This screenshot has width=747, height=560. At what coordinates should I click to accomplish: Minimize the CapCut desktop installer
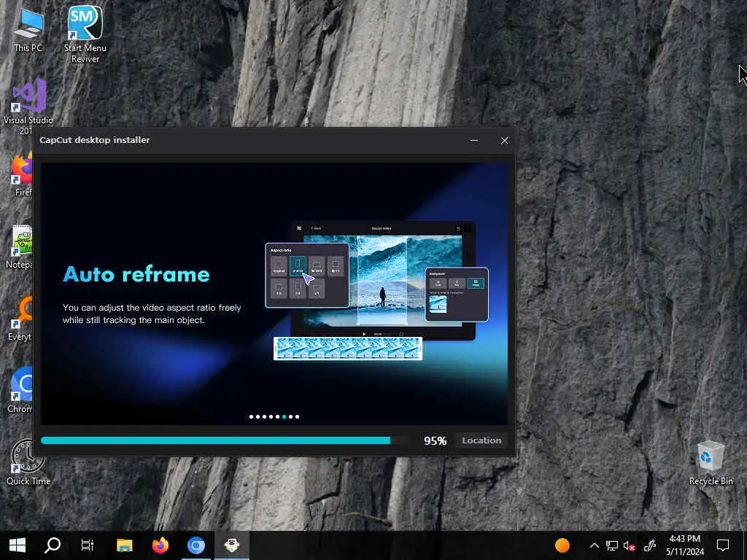point(474,141)
